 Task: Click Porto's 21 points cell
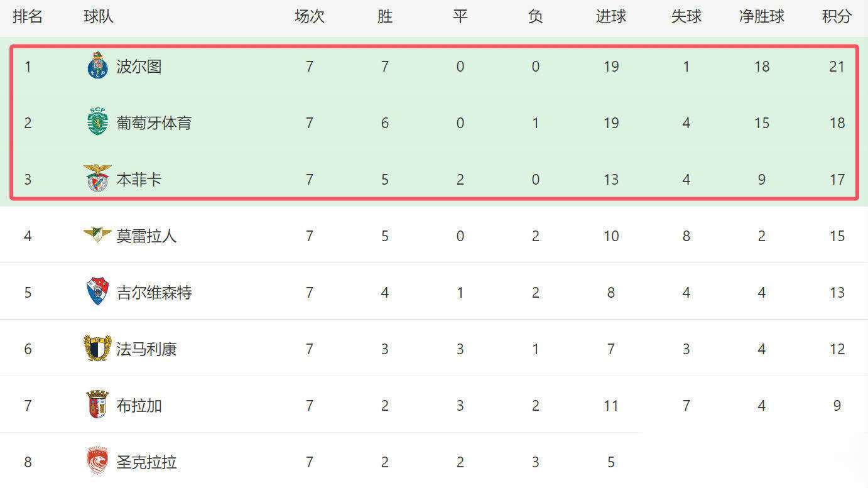[837, 67]
